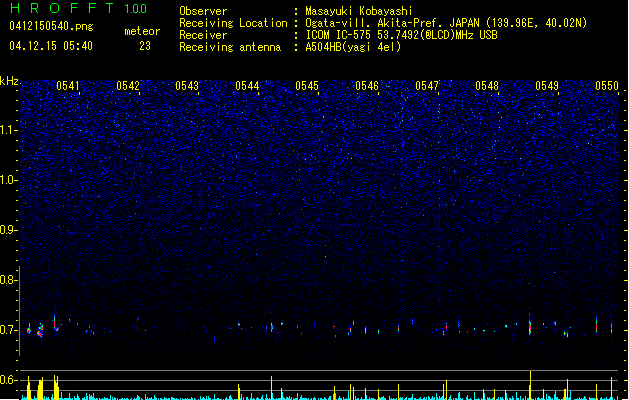629x400 pixels.
Task: Click the 0.6 kHz frequency axis label
Action: (x=8, y=380)
